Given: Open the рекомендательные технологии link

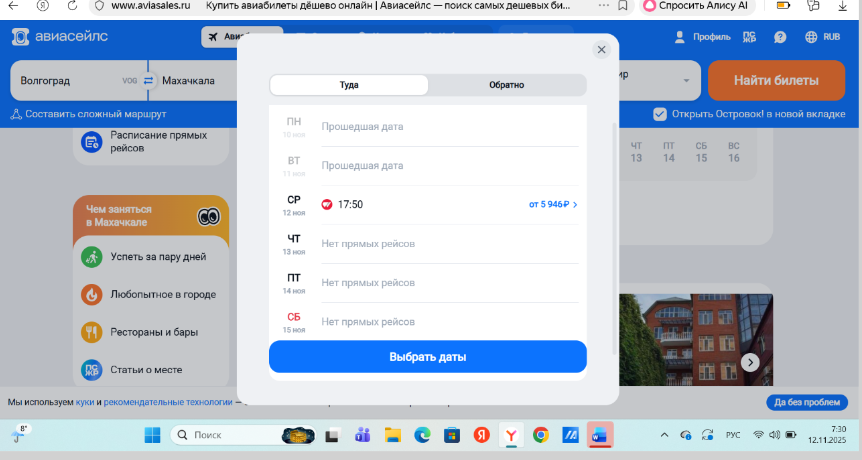Looking at the screenshot, I should [x=168, y=402].
